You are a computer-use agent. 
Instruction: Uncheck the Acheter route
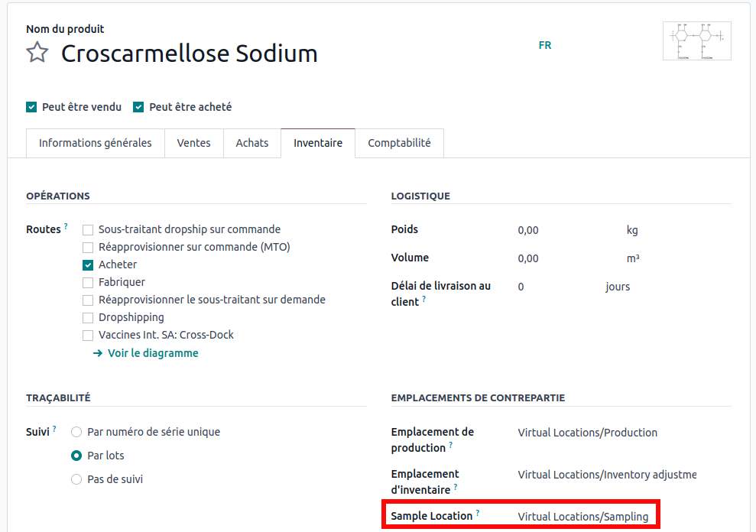(x=88, y=265)
